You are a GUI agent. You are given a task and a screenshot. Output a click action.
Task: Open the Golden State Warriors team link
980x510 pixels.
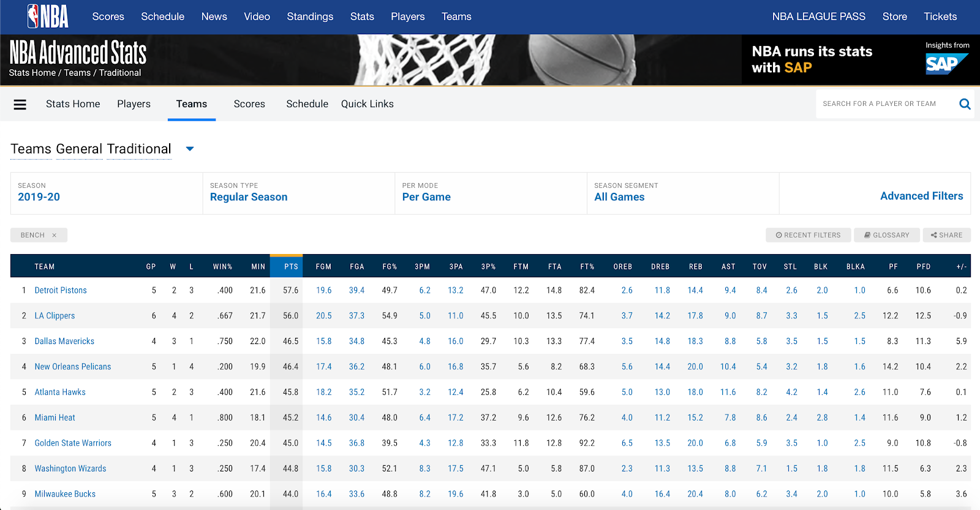click(x=73, y=443)
